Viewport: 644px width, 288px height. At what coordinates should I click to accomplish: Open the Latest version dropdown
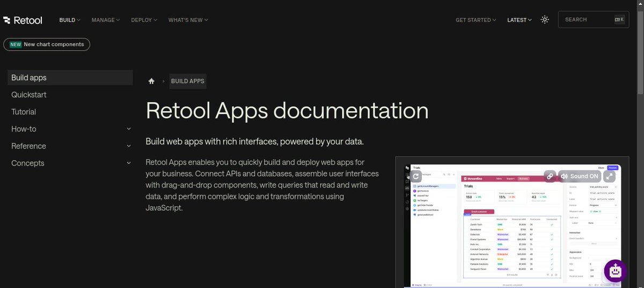point(519,20)
